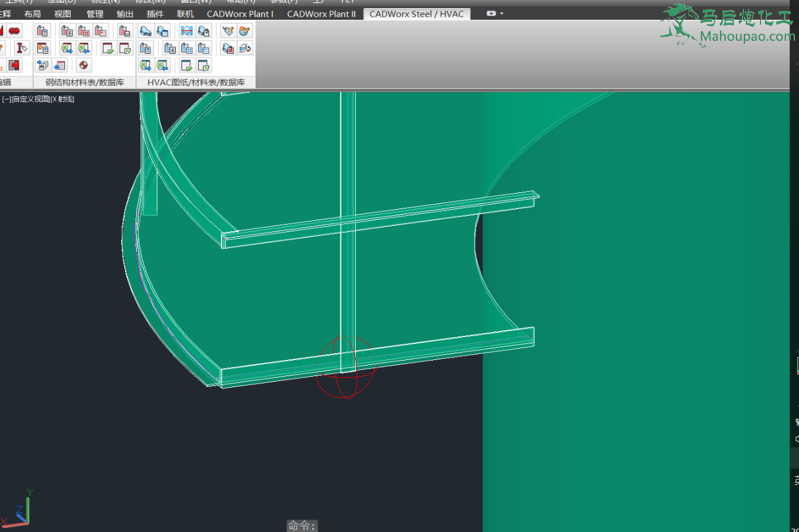
Task: Click the red clipboard icon with X badge
Action: [x=68, y=30]
